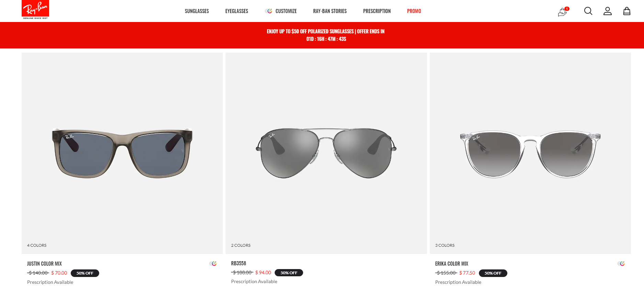Open the Eyeglasses menu
The width and height of the screenshot is (644, 289).
coord(237,11)
